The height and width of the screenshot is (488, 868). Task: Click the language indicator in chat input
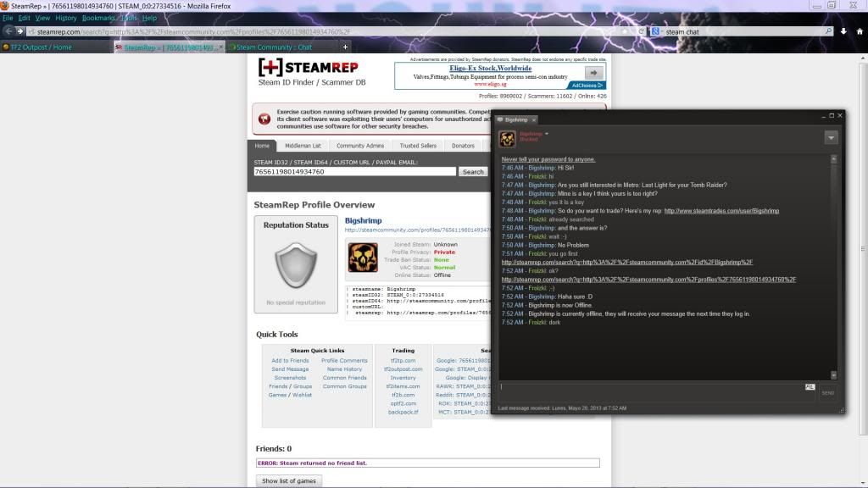click(810, 386)
